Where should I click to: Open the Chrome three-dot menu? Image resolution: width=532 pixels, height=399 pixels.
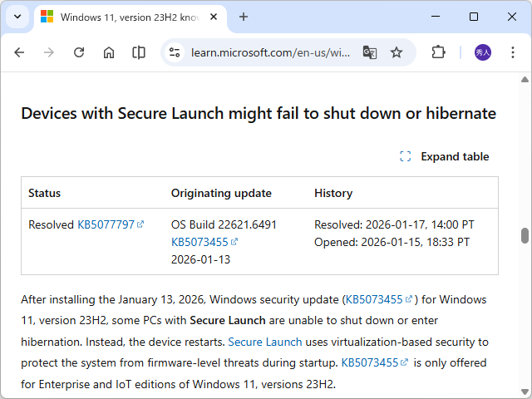coord(512,52)
